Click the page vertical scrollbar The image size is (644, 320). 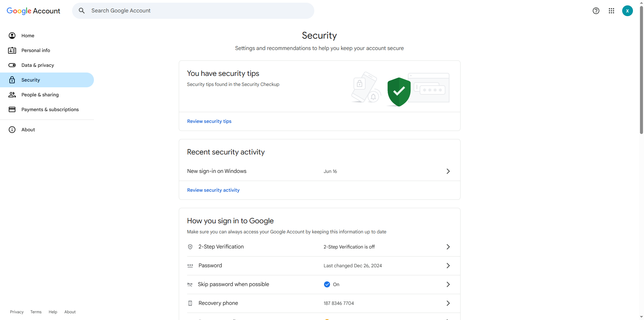pos(641,70)
